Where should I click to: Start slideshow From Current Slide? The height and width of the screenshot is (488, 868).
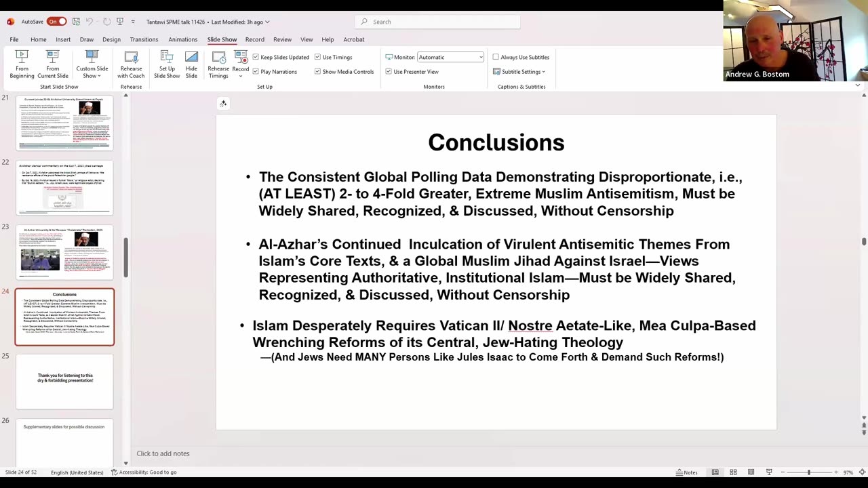tap(53, 64)
